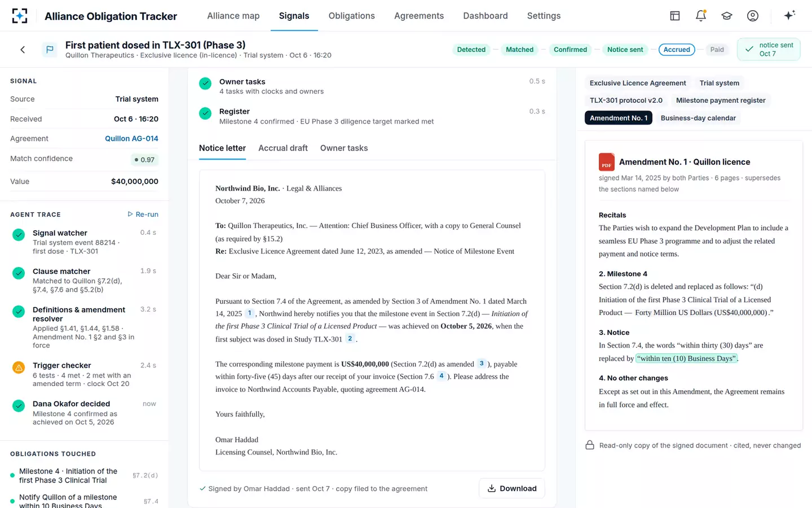Open the Milestone 4 obligation row
This screenshot has height=508, width=812.
(84, 475)
